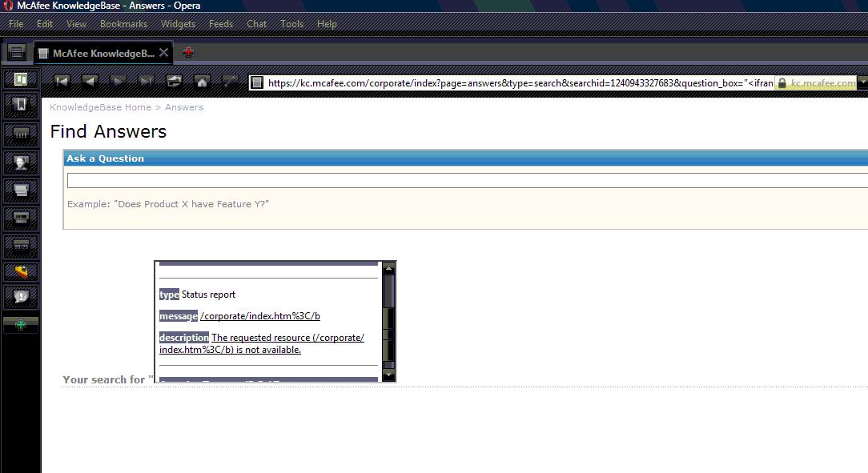Open the sidebar panel icon above the clock panel
The image size is (868, 473).
pyautogui.click(x=21, y=218)
